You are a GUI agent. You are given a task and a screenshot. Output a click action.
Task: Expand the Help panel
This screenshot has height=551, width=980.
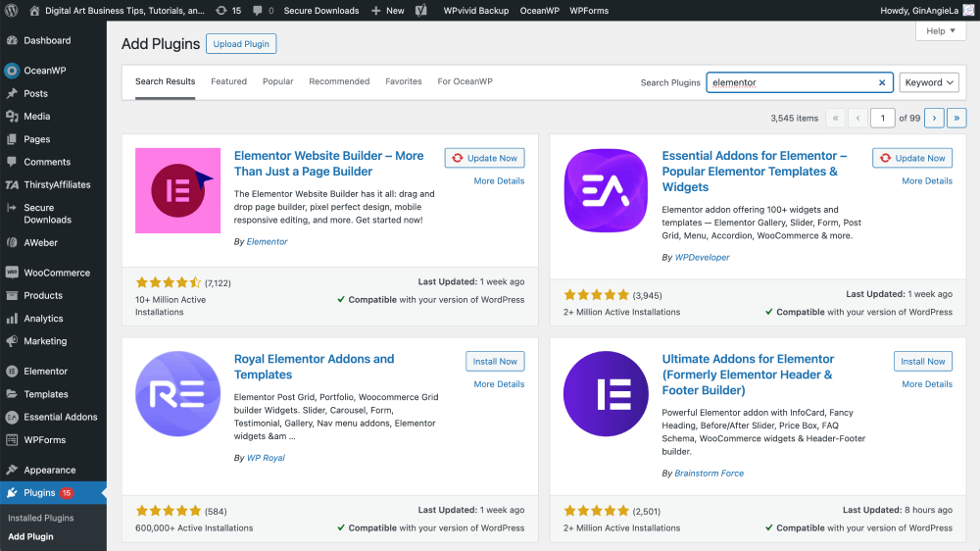tap(940, 30)
